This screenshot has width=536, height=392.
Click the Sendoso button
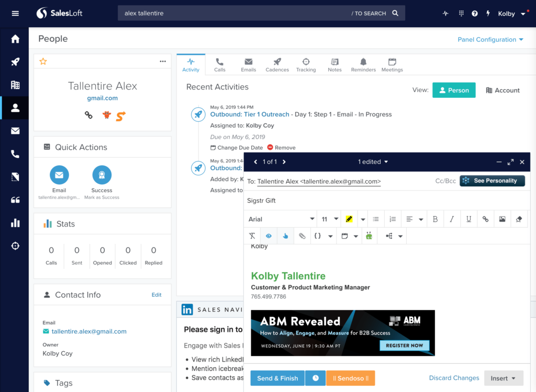pyautogui.click(x=350, y=378)
